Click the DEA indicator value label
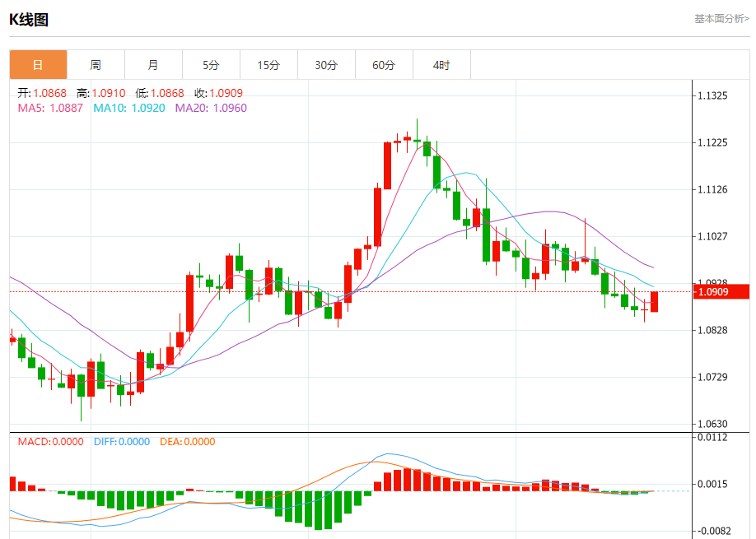 tap(188, 441)
